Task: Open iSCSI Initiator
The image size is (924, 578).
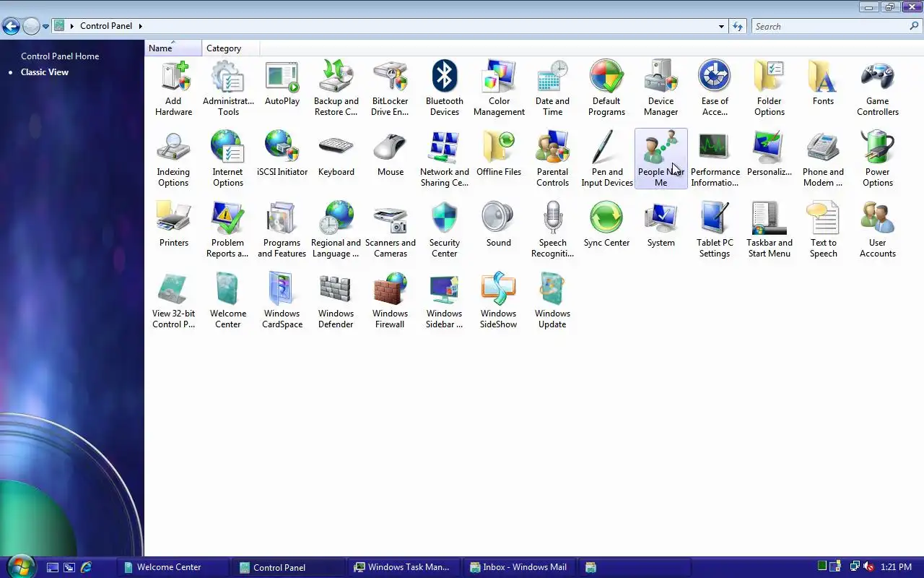Action: (282, 155)
